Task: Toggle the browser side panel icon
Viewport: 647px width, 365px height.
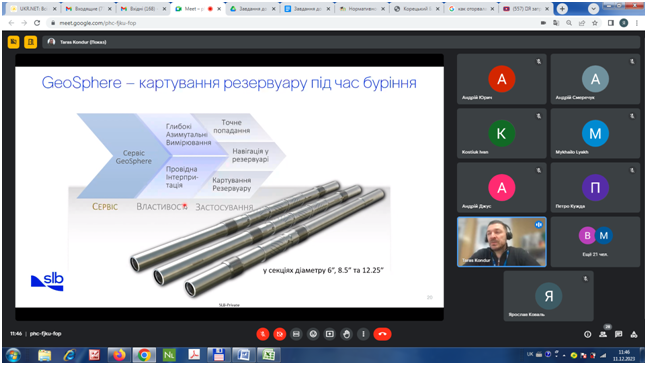Action: pyautogui.click(x=611, y=23)
